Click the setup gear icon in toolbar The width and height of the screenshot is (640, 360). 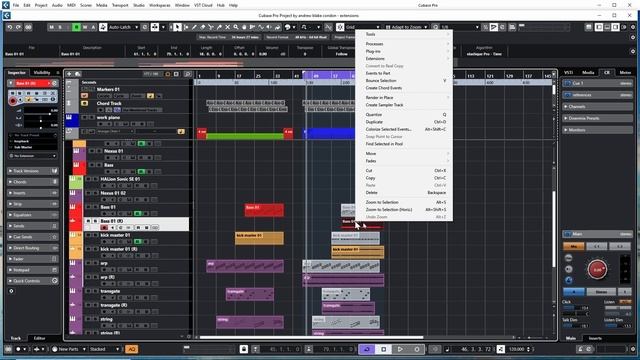point(633,27)
